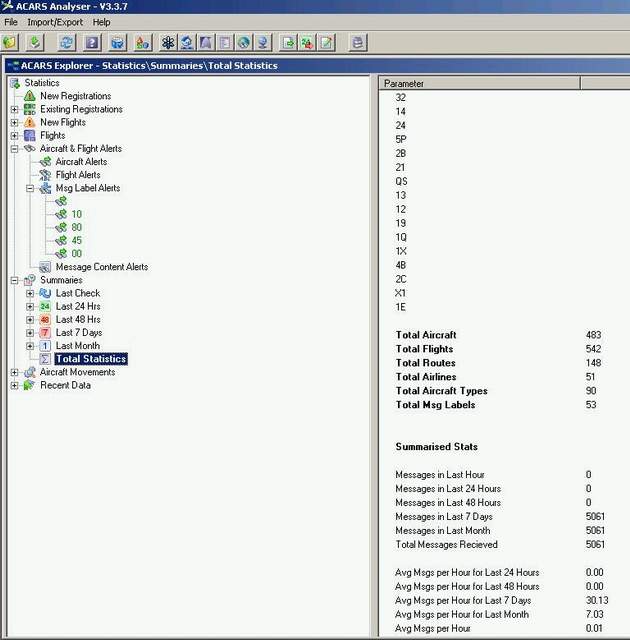
Task: Click the blue refresh arrows toolbar icon
Action: click(67, 42)
